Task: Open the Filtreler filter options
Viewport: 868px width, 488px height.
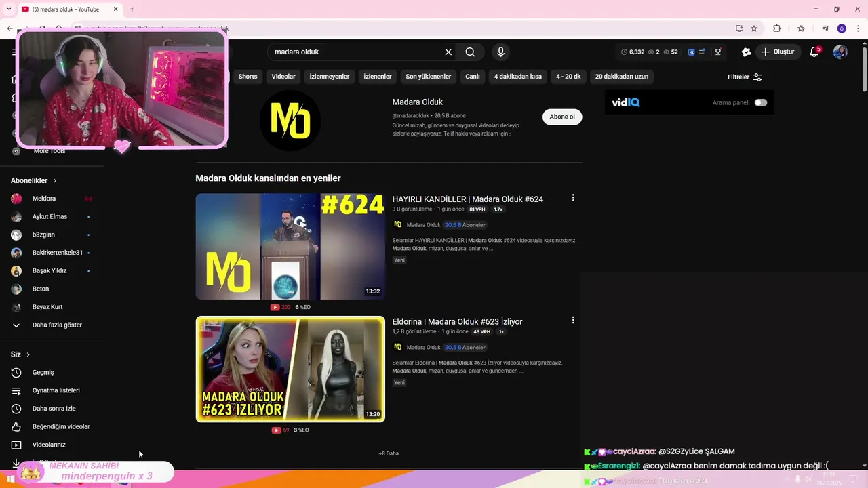Action: [x=745, y=77]
